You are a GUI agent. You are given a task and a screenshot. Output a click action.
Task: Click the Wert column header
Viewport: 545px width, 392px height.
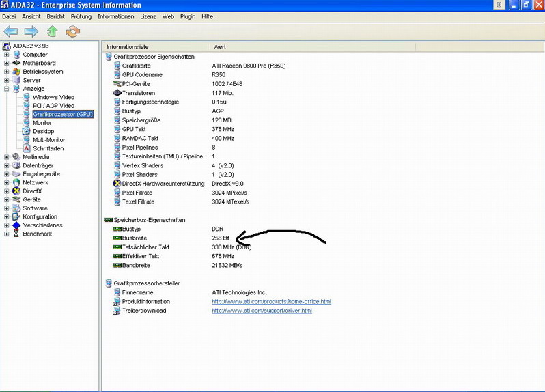312,47
